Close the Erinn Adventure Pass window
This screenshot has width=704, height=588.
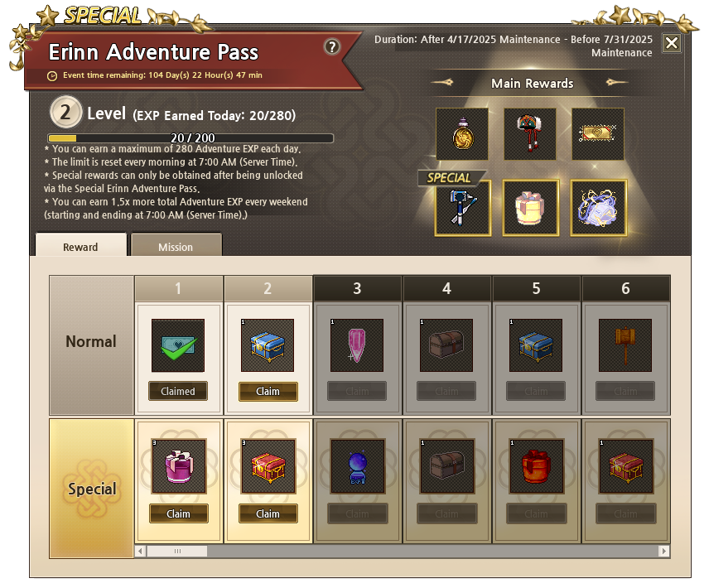click(x=672, y=43)
